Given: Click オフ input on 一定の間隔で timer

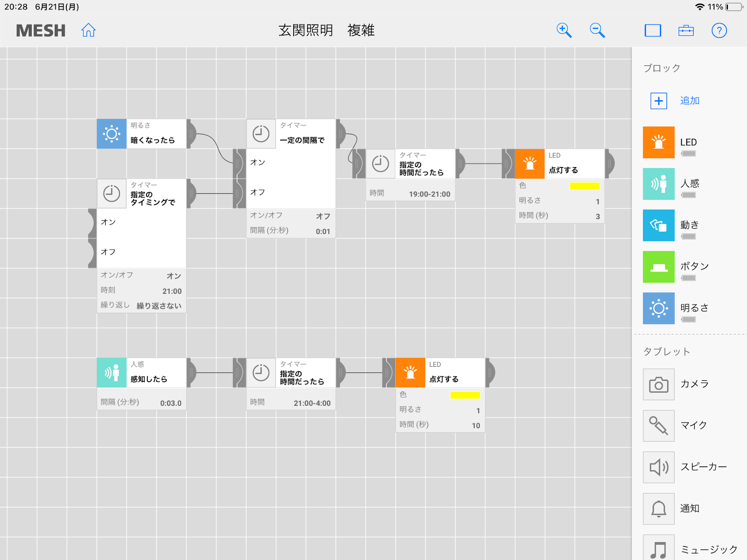Looking at the screenshot, I should tap(239, 193).
